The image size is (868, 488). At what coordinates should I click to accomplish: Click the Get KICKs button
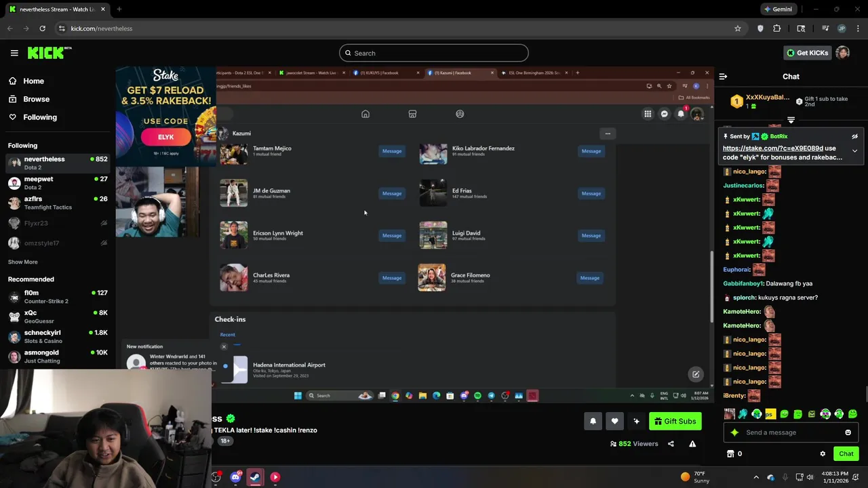pos(807,53)
